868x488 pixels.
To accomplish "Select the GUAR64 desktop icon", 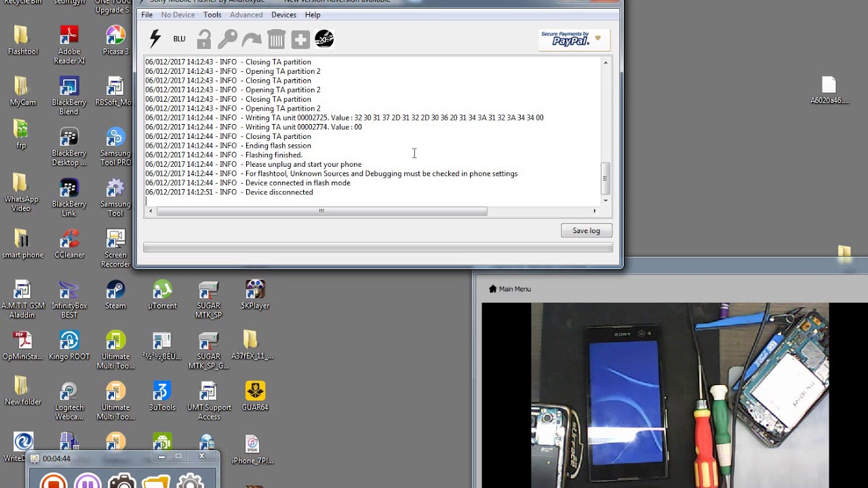I will 255,396.
